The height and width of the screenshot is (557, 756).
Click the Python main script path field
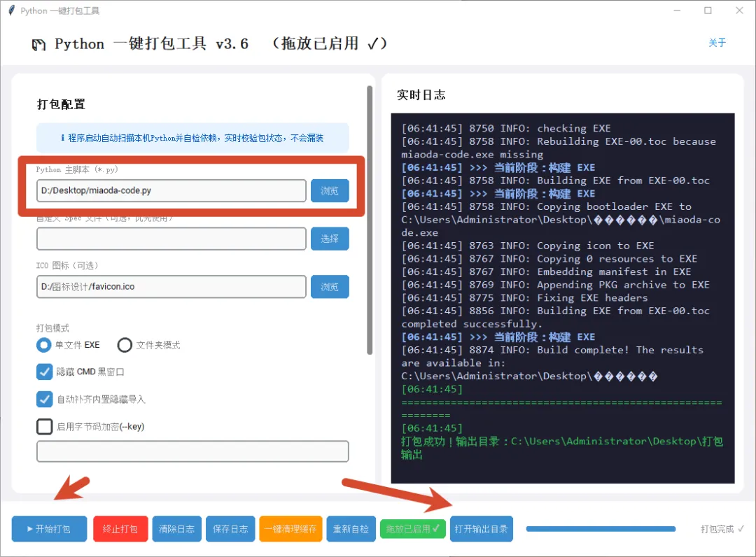pos(171,191)
